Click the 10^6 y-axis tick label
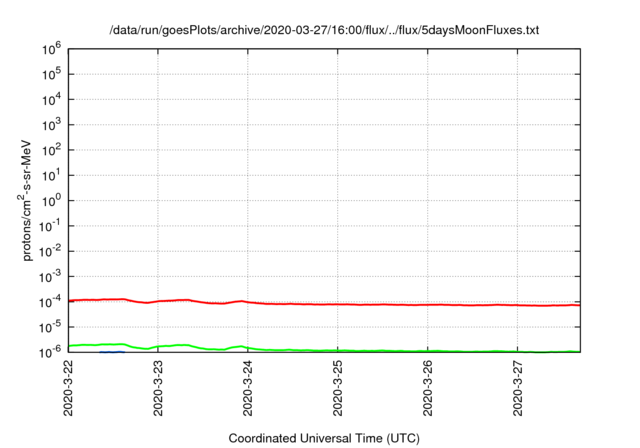640x448 pixels. pyautogui.click(x=51, y=49)
